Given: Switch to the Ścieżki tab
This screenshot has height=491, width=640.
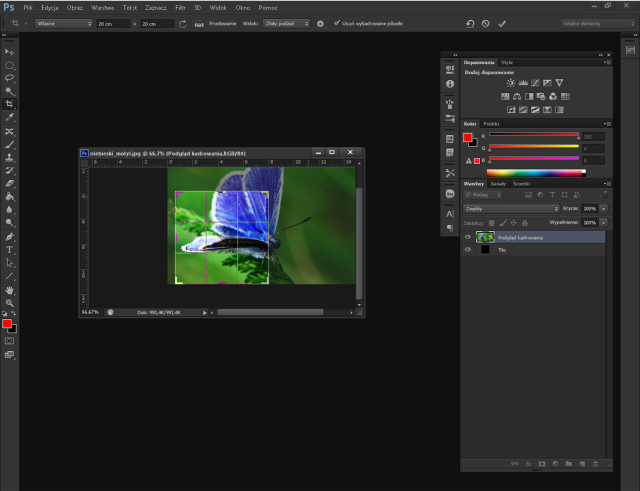Looking at the screenshot, I should pyautogui.click(x=522, y=184).
